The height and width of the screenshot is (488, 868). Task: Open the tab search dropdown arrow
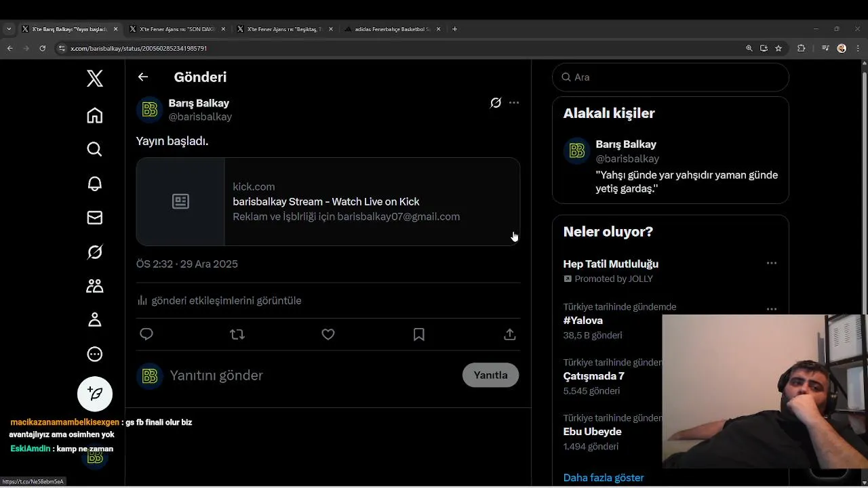[9, 29]
